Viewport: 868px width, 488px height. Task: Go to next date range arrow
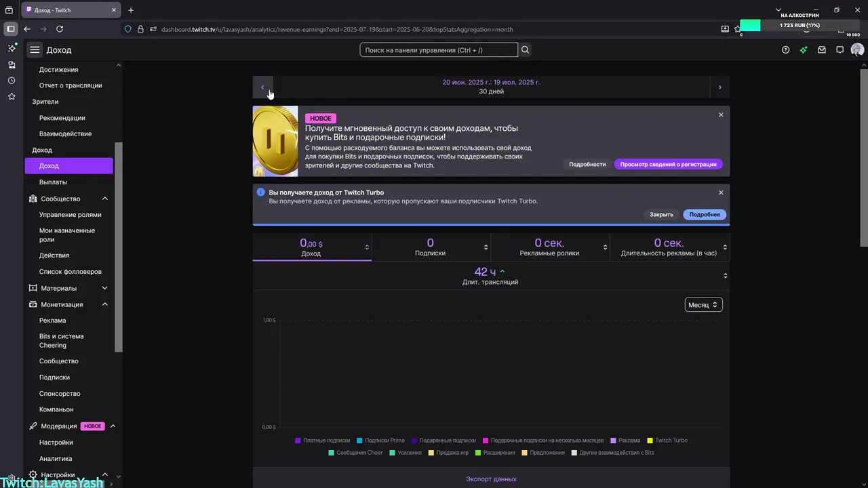(720, 87)
